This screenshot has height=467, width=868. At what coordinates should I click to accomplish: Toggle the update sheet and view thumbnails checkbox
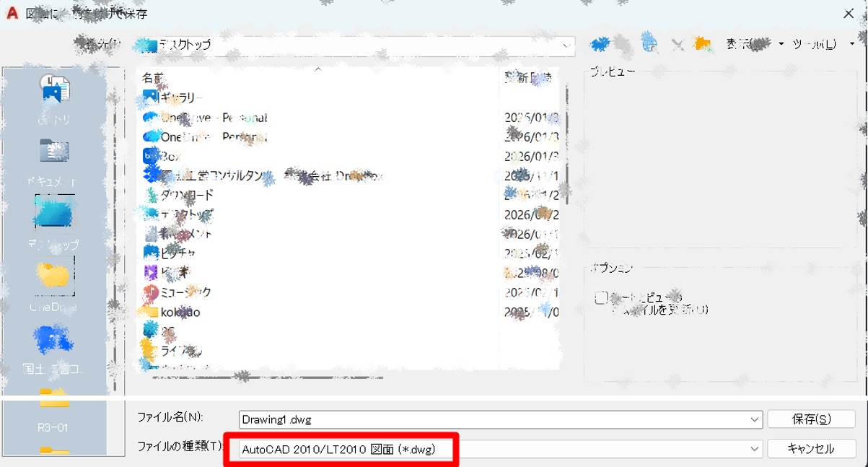click(x=601, y=298)
